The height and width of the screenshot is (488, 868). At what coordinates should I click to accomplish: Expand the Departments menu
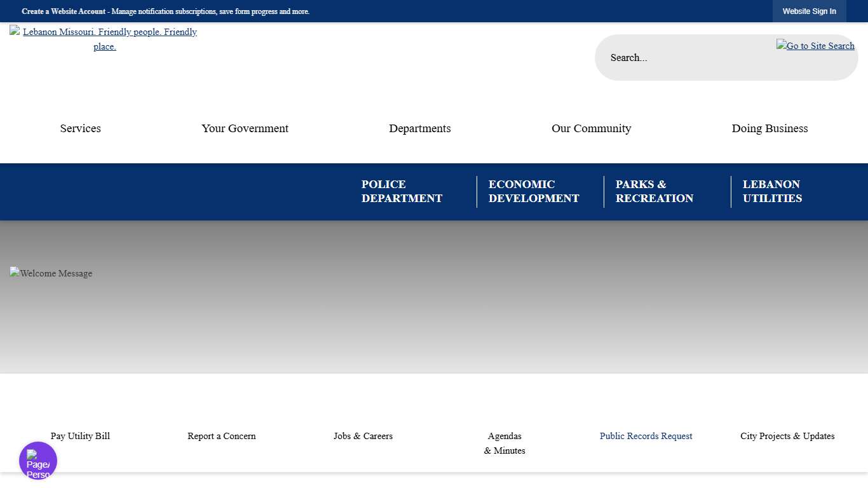coord(419,128)
